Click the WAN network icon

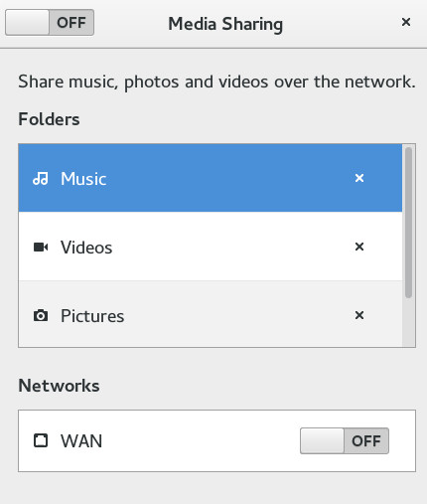click(x=41, y=440)
